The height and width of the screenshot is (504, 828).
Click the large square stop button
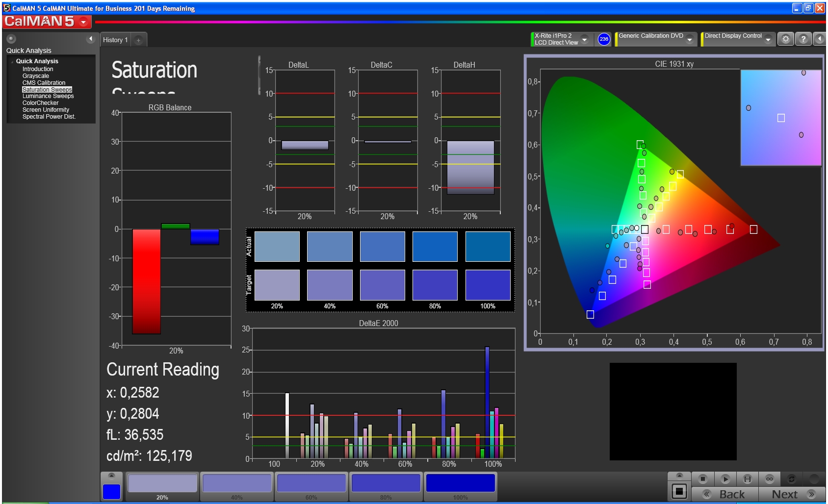point(679,491)
